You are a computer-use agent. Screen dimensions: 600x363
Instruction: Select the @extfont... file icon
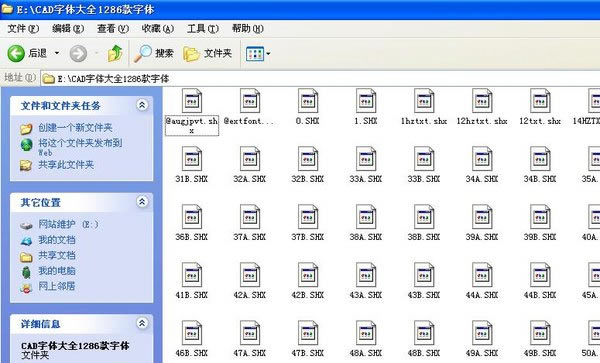point(250,101)
